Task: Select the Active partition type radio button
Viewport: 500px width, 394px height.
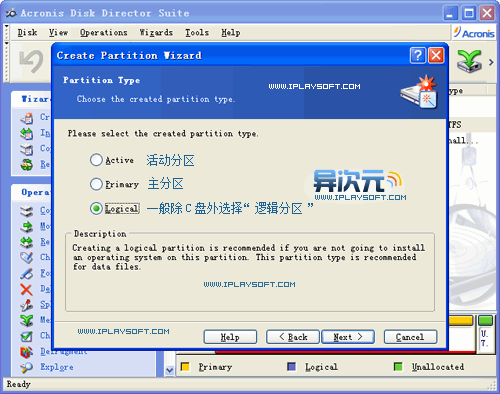Action: click(96, 160)
